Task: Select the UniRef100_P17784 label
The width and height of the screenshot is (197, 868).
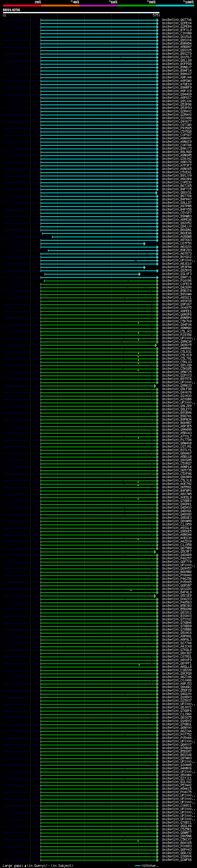Action: click(x=177, y=440)
